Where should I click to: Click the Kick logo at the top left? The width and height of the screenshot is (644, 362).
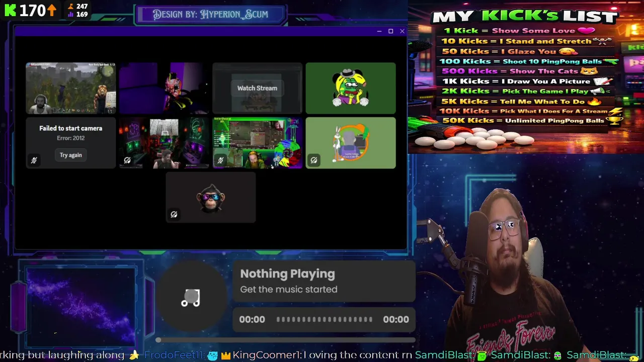(10, 10)
